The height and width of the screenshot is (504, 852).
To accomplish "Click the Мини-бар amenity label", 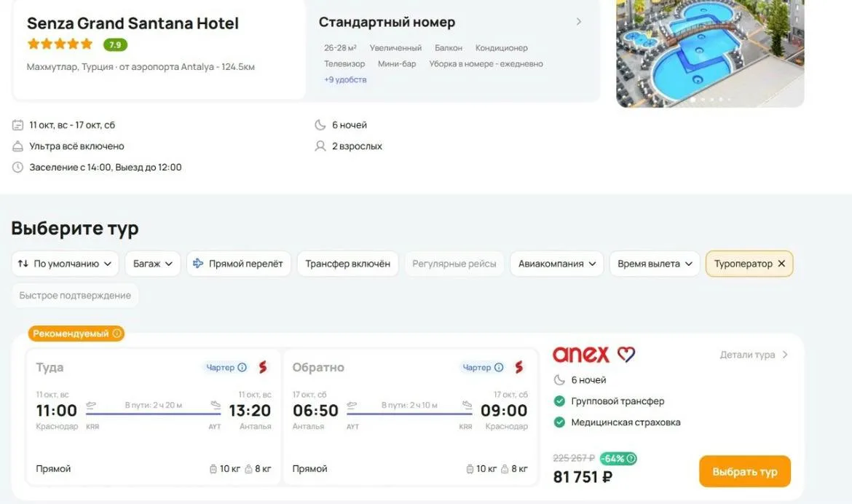I will pyautogui.click(x=397, y=63).
